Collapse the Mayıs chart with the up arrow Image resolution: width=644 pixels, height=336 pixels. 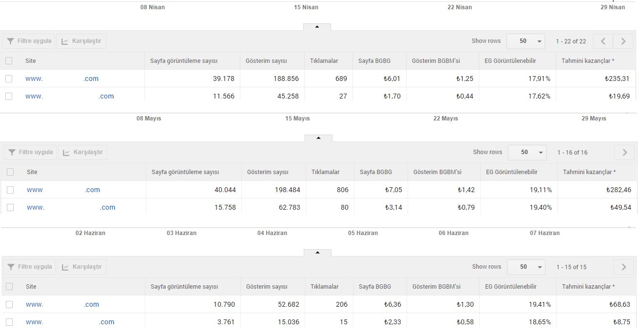pyautogui.click(x=318, y=138)
